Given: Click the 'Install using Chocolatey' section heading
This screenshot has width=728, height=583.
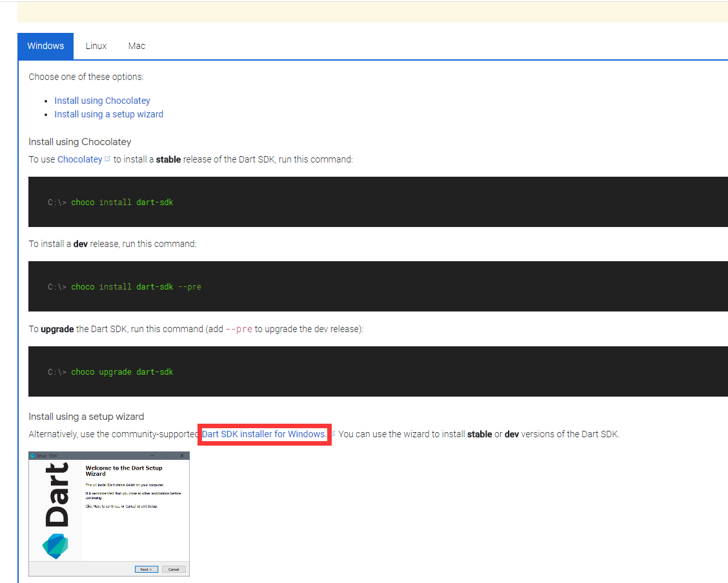Looking at the screenshot, I should click(80, 142).
